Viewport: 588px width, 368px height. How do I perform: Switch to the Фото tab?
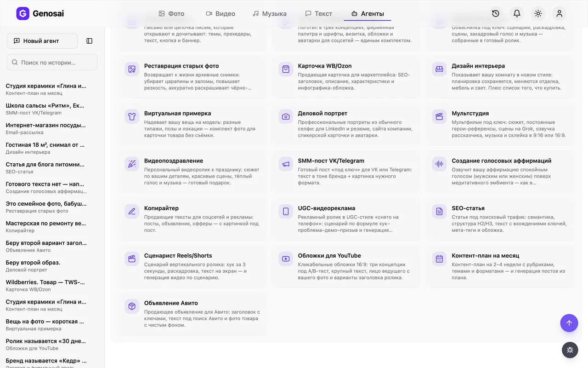click(171, 13)
